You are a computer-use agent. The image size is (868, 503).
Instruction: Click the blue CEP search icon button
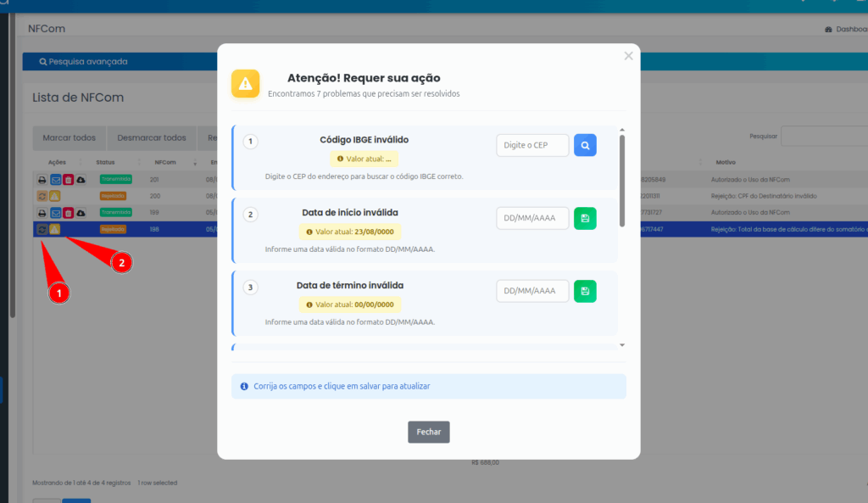coord(585,145)
